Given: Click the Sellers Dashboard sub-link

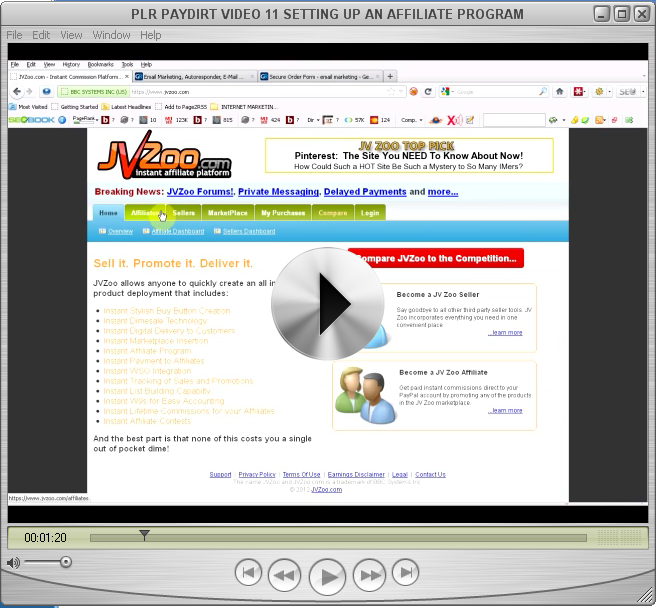Looking at the screenshot, I should pos(249,231).
